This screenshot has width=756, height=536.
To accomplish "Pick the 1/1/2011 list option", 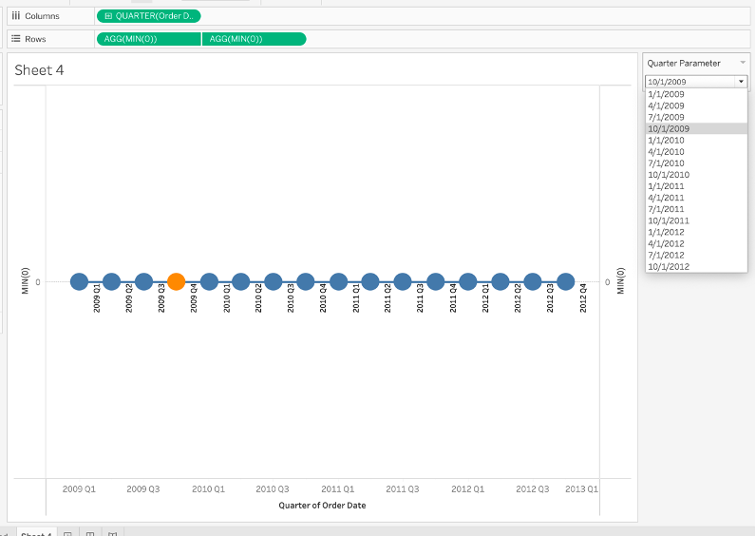I will [x=696, y=186].
